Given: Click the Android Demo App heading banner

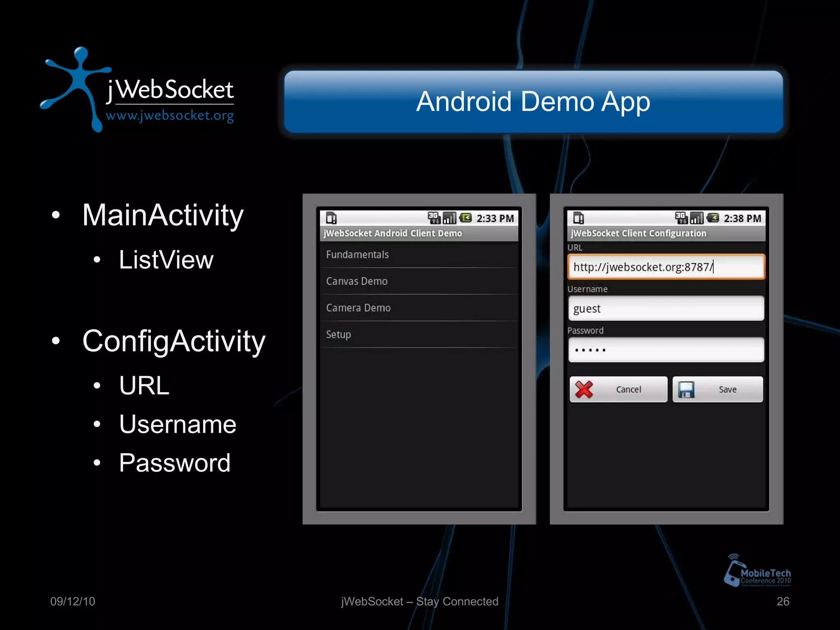Looking at the screenshot, I should point(534,101).
